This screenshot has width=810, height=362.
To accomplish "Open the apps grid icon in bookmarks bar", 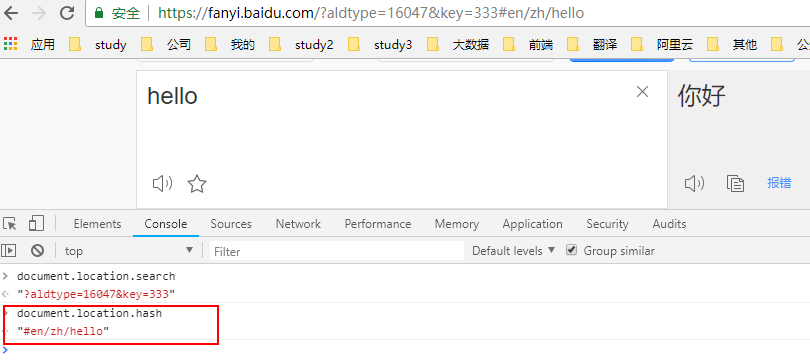I will pyautogui.click(x=10, y=44).
